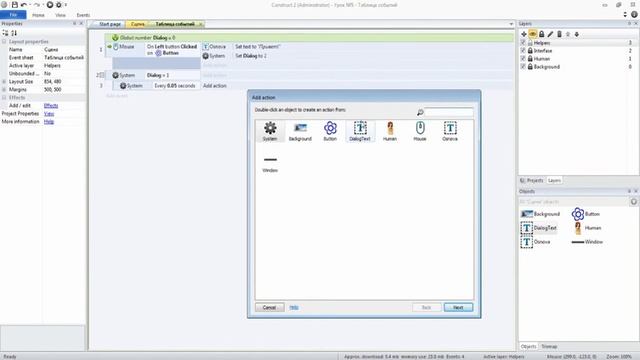Move layer up with the up arrow
640x360 pixels.
coord(568,34)
